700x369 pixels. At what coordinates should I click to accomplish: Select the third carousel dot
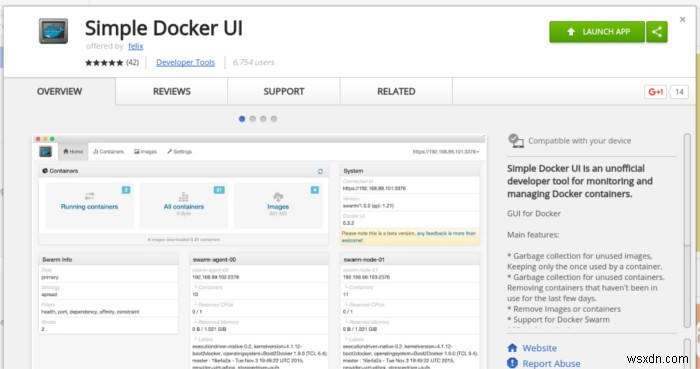[x=263, y=119]
